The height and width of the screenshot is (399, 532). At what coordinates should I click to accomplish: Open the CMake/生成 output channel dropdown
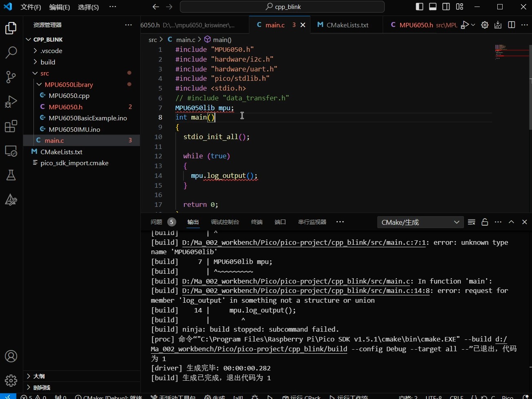(420, 222)
